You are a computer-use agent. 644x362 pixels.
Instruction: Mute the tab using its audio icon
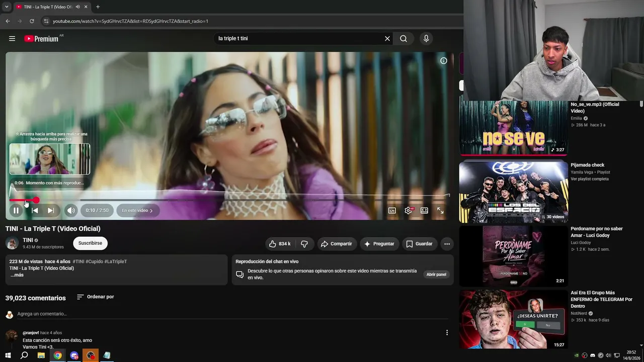pyautogui.click(x=77, y=7)
